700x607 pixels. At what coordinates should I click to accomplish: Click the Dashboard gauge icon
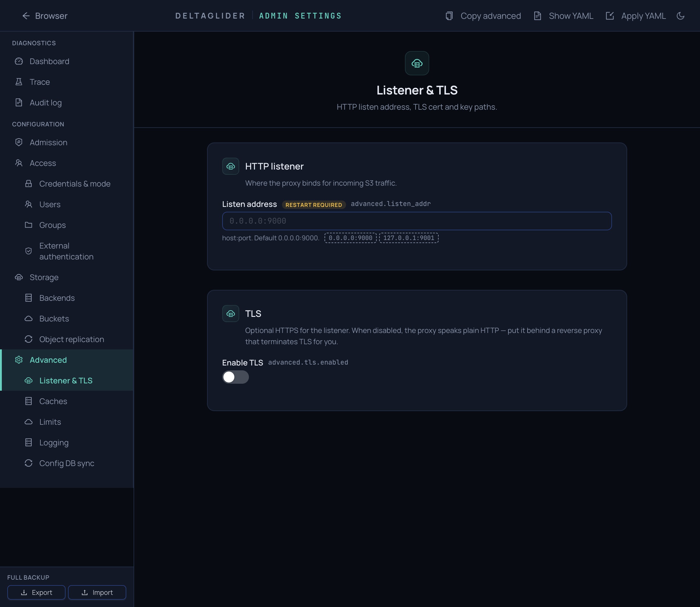(19, 61)
